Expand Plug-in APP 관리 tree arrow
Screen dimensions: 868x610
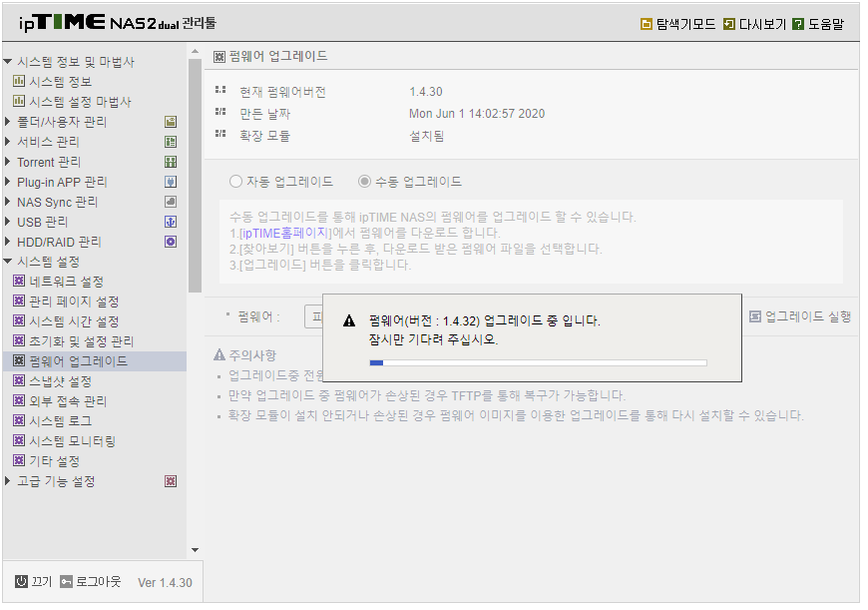[x=7, y=181]
